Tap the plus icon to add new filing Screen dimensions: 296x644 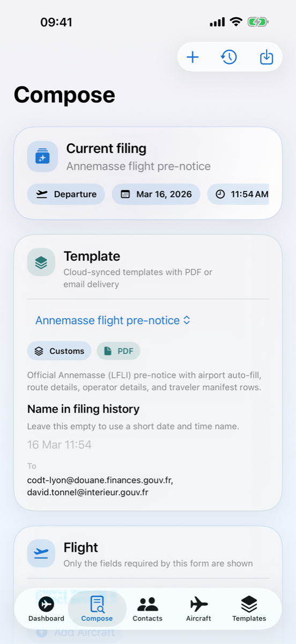193,57
